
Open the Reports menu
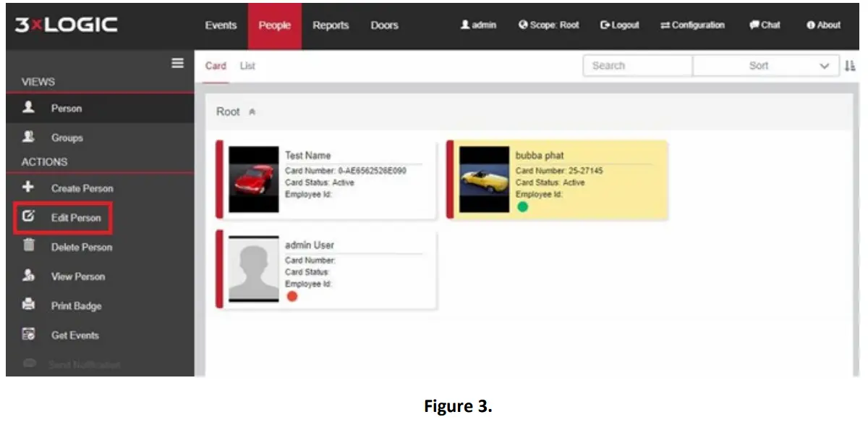click(x=330, y=25)
